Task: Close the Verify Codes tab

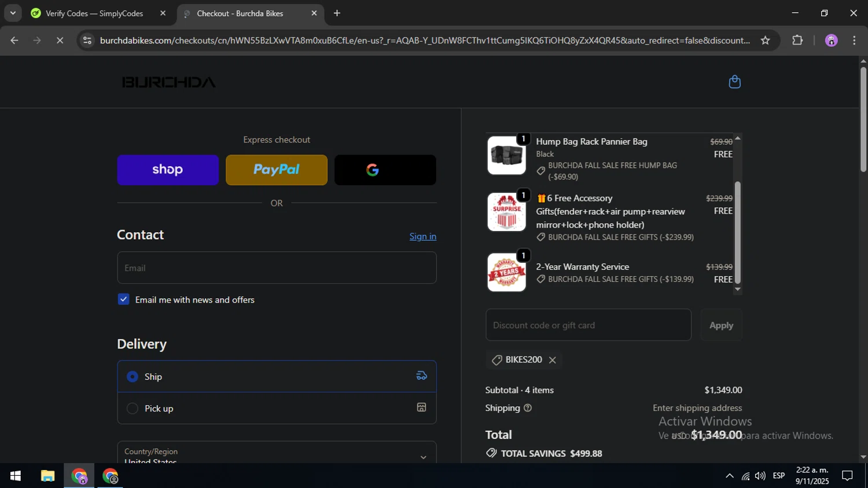Action: tap(163, 13)
